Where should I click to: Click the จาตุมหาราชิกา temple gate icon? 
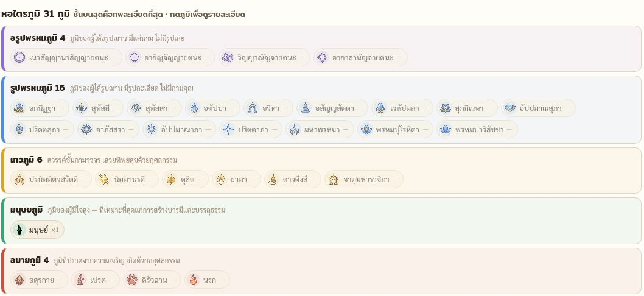coord(334,179)
